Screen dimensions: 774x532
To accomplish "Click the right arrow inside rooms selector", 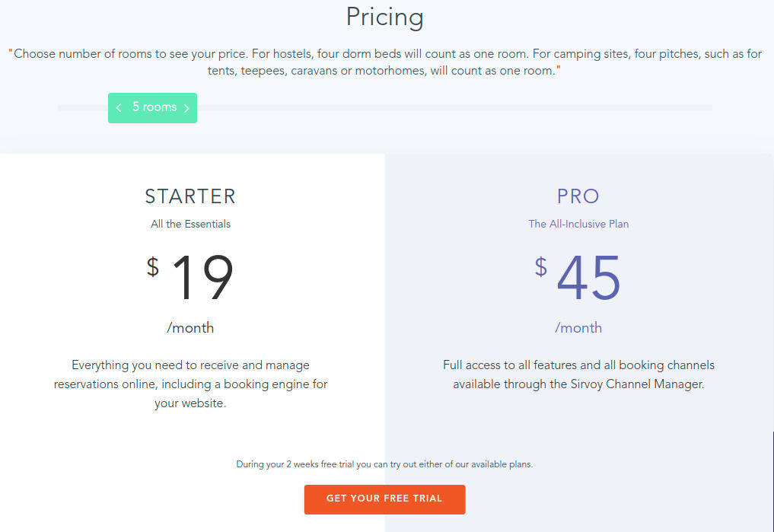I will 185,107.
